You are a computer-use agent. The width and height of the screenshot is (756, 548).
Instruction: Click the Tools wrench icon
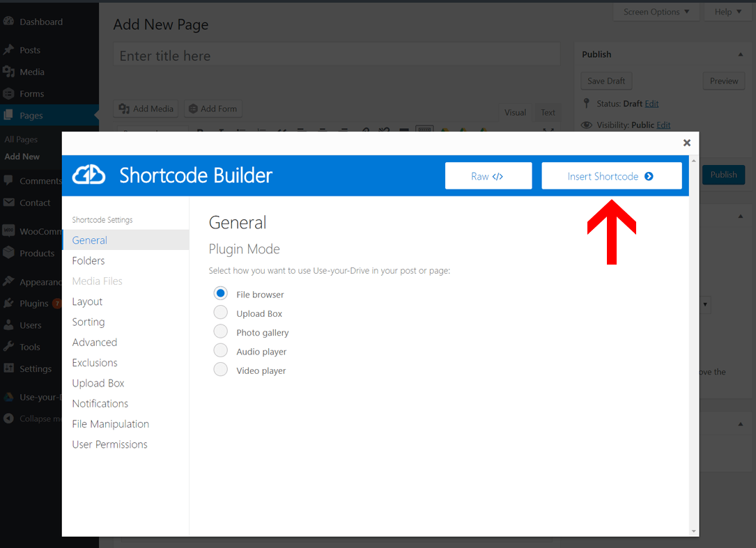point(8,347)
